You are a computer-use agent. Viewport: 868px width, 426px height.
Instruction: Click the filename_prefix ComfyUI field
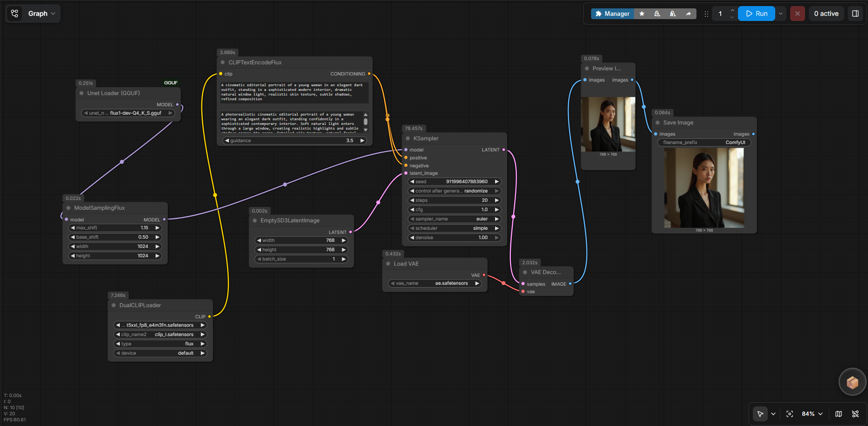pyautogui.click(x=704, y=143)
